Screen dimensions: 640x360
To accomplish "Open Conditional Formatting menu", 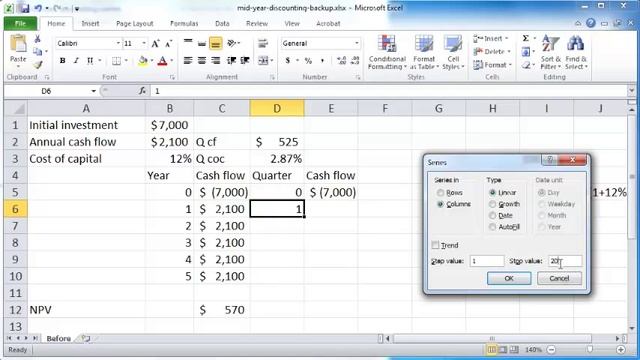I will tap(387, 52).
